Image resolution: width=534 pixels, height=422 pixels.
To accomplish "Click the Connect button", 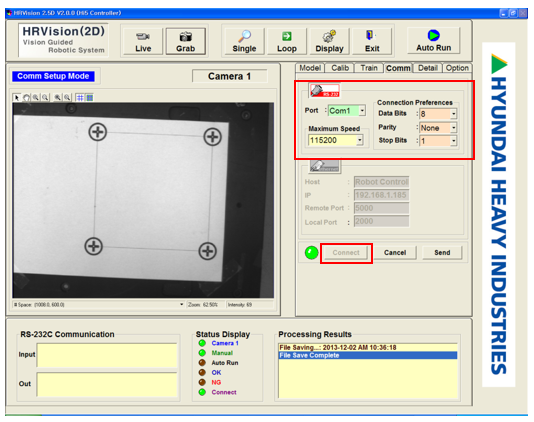I will click(346, 253).
